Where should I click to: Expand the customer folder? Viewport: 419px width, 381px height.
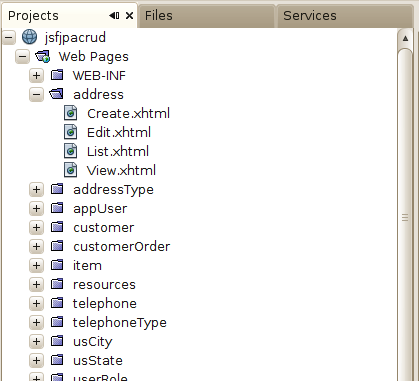point(36,227)
